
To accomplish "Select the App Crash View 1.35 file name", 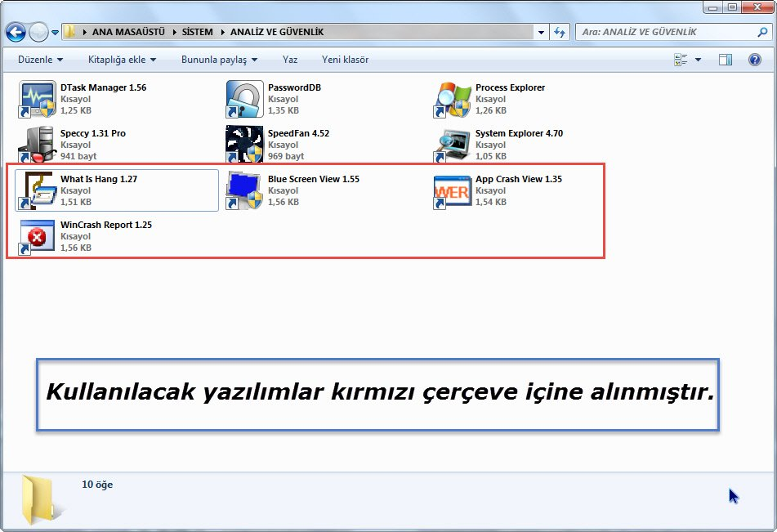I will pyautogui.click(x=518, y=179).
